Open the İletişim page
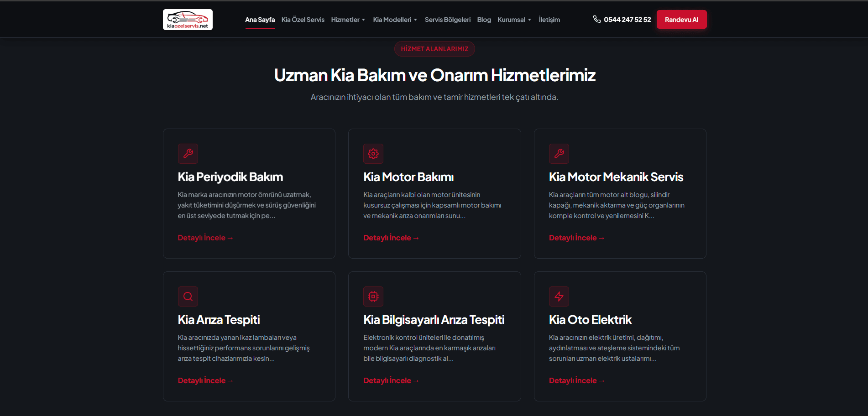Screen dimensions: 868x416 (x=549, y=20)
